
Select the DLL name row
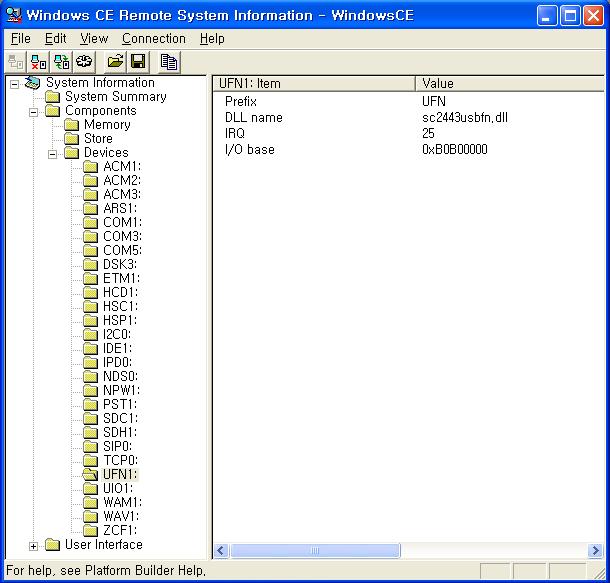(408, 117)
